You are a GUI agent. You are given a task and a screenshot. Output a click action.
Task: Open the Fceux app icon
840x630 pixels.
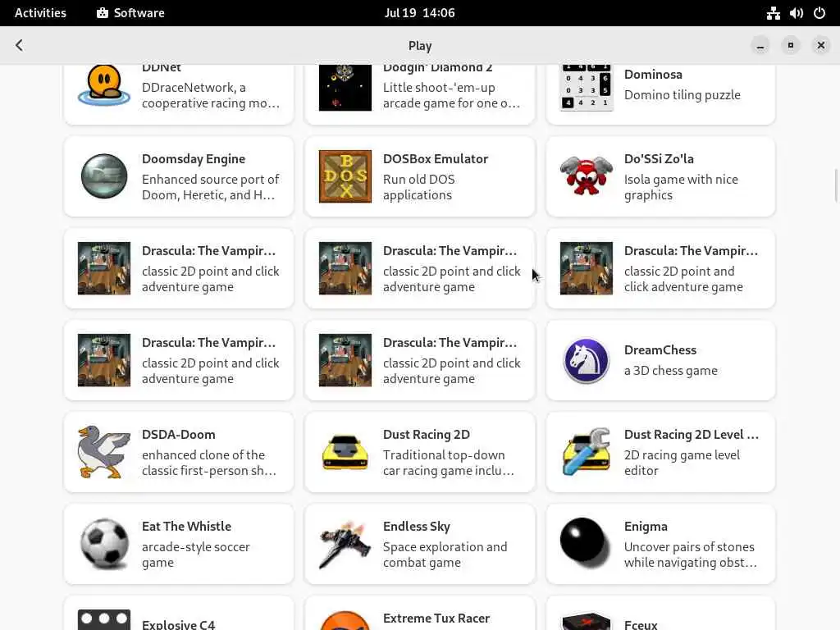[x=586, y=622]
